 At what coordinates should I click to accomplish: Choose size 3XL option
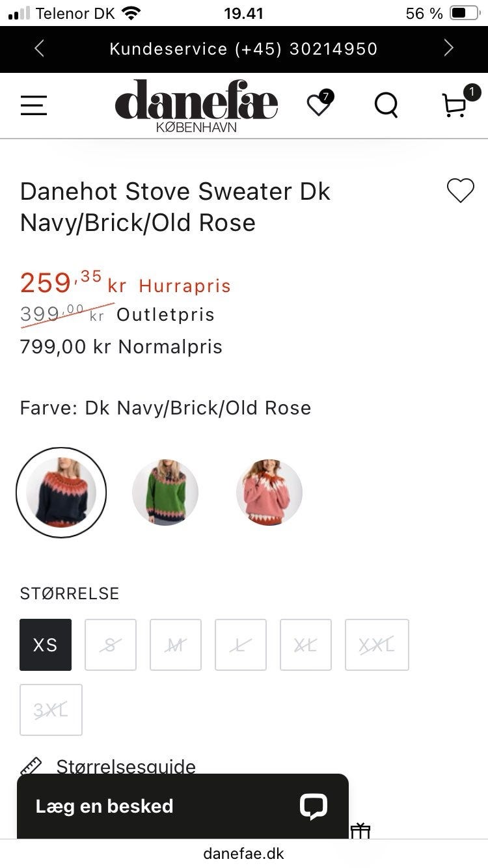pos(51,710)
